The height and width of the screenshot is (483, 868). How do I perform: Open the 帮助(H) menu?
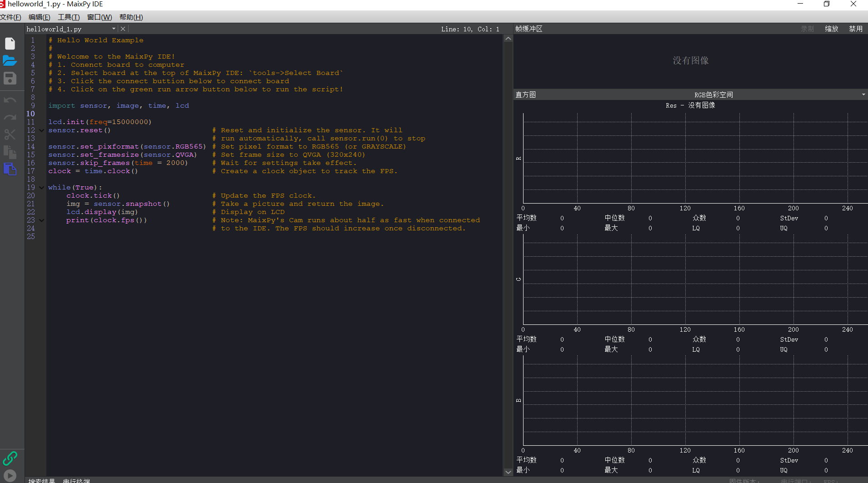click(x=131, y=17)
